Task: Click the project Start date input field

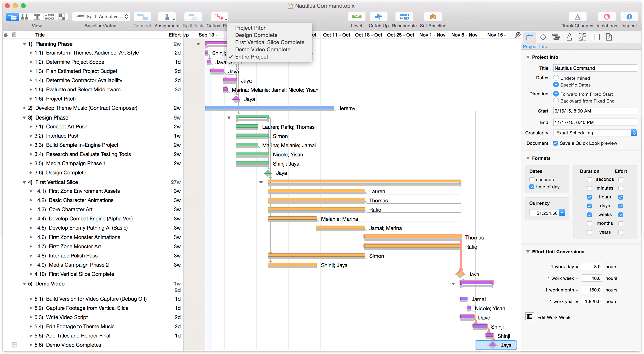Action: (594, 111)
